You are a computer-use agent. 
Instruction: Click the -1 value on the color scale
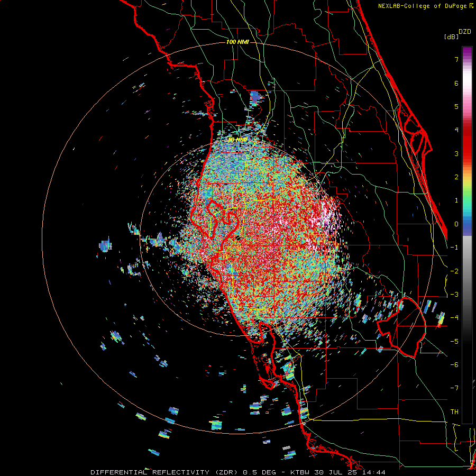(454, 248)
